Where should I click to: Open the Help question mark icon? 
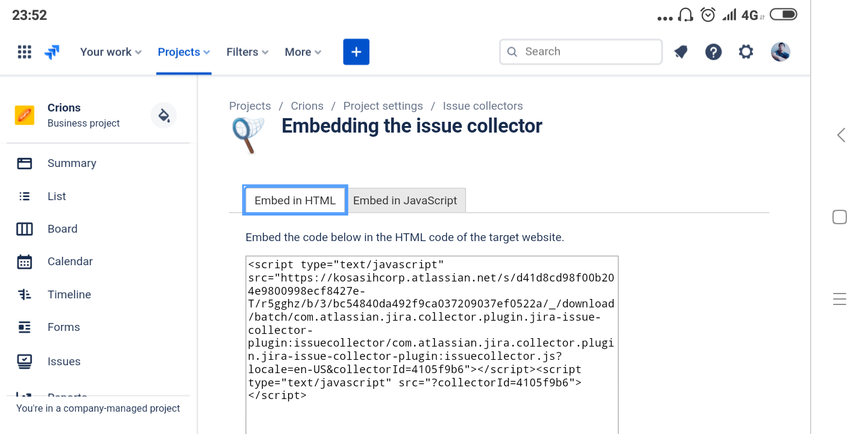714,52
